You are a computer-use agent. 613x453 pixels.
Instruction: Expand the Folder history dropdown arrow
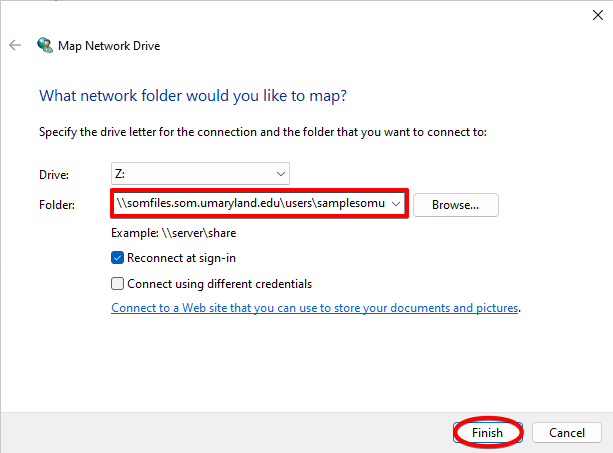coord(397,204)
